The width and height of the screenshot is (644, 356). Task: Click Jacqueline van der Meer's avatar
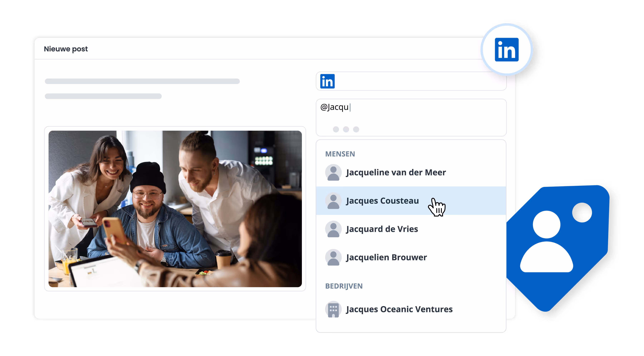click(x=333, y=172)
